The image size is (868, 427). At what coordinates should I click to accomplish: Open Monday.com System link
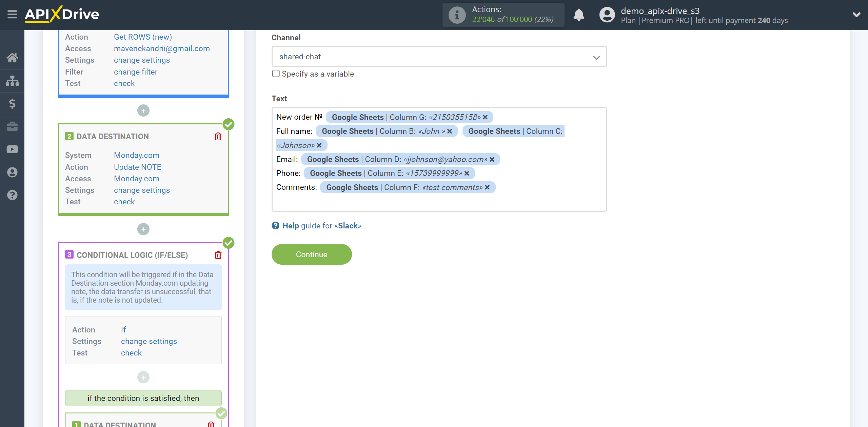click(x=137, y=155)
